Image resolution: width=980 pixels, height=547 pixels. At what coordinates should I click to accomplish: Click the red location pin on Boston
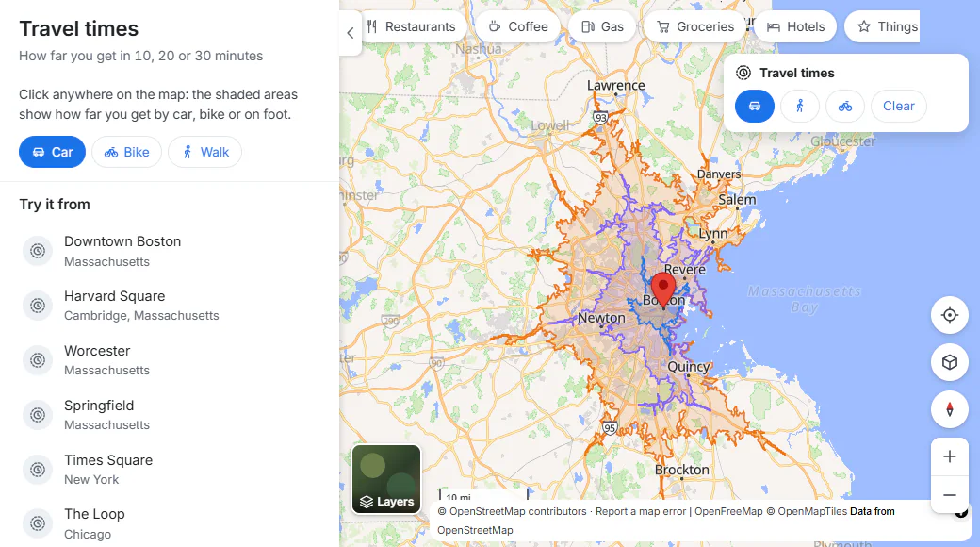663,290
